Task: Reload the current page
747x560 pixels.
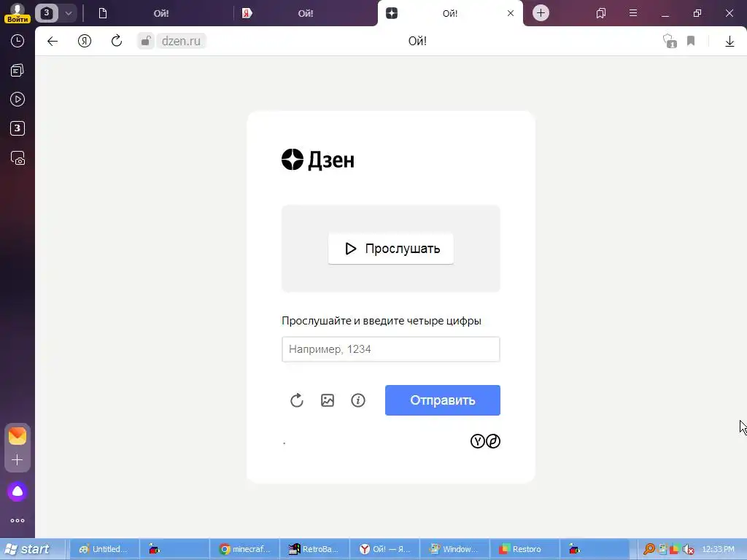Action: click(x=117, y=41)
